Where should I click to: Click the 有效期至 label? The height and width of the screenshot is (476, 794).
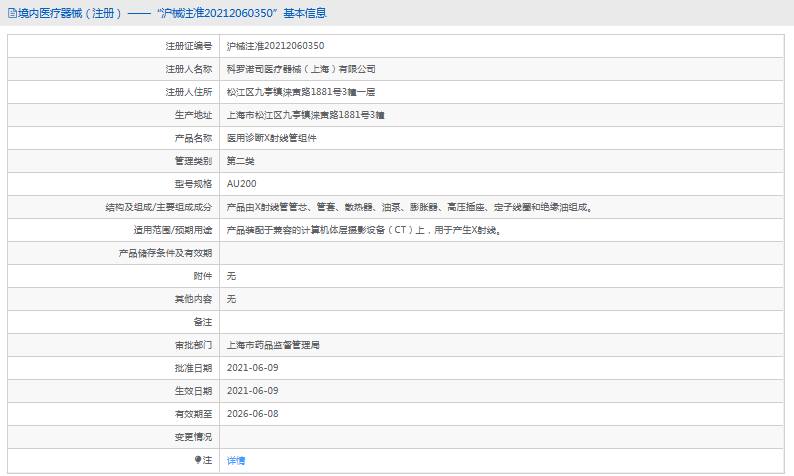(x=193, y=414)
